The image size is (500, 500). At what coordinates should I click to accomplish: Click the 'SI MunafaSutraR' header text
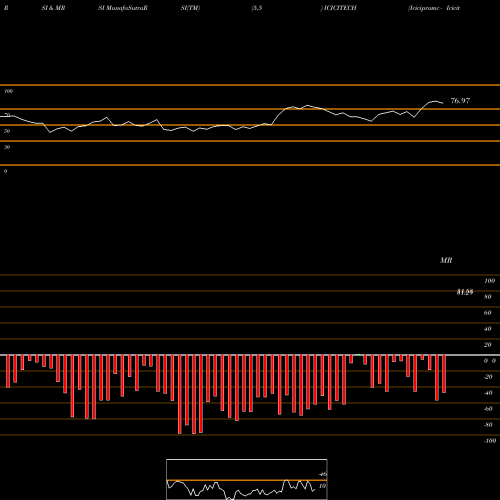click(123, 8)
